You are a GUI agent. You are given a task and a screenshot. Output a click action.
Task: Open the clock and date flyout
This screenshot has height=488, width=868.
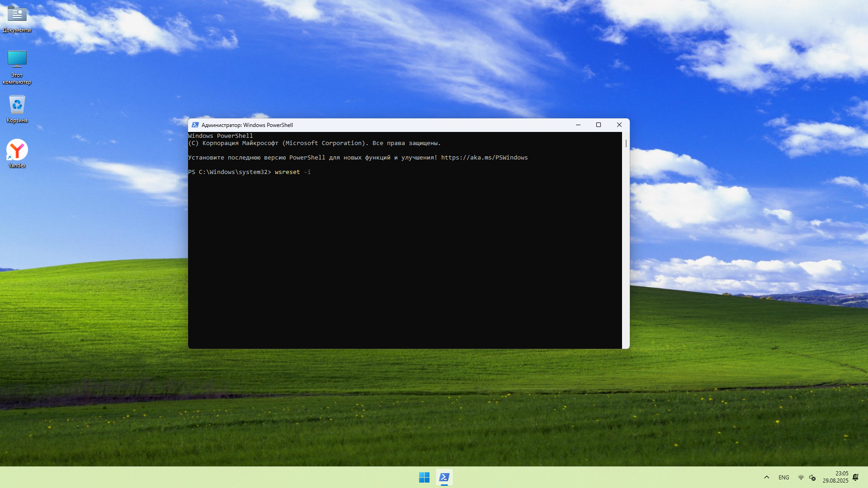tap(835, 478)
